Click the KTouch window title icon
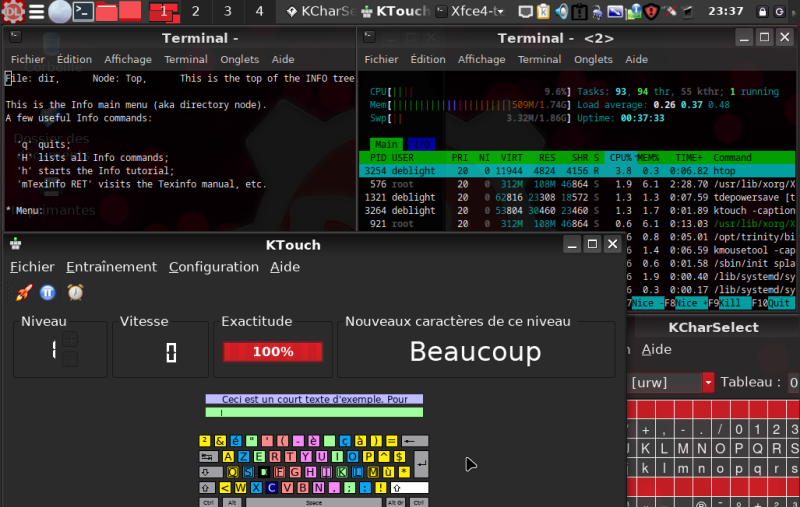Screen dimensions: 800x507 point(15,244)
